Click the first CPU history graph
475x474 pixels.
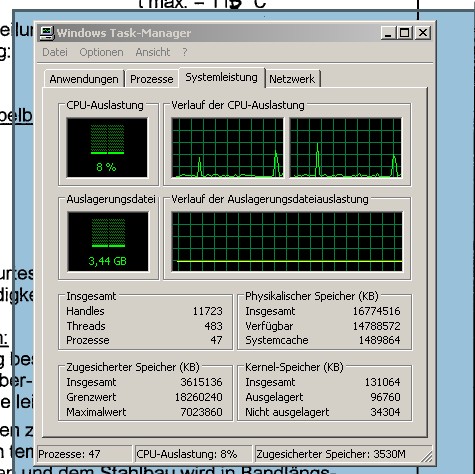pos(227,148)
